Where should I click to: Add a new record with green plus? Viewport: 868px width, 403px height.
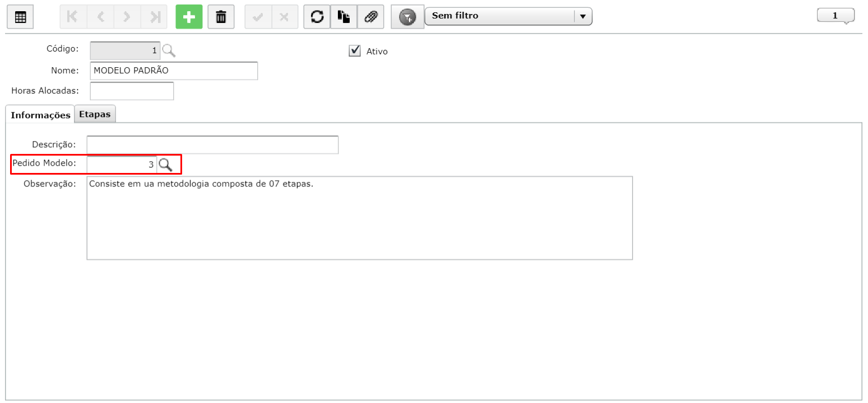click(x=189, y=17)
